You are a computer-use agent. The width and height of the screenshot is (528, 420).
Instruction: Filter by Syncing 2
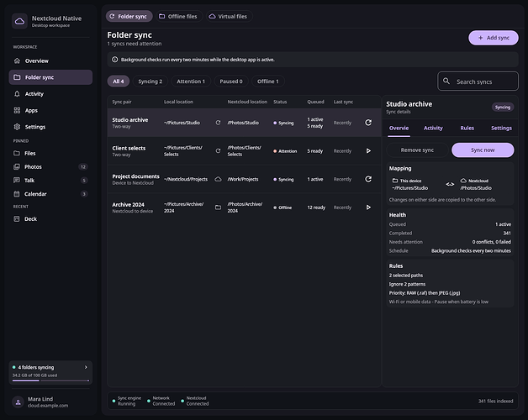150,81
